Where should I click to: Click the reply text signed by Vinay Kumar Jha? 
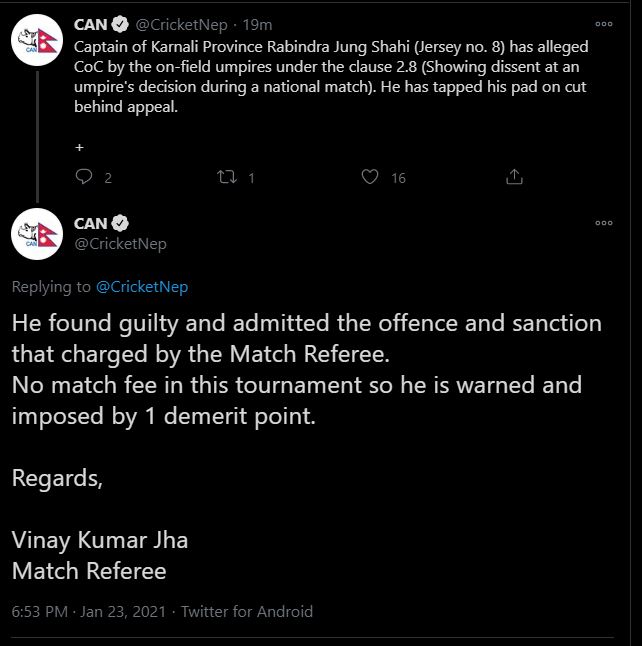point(300,370)
